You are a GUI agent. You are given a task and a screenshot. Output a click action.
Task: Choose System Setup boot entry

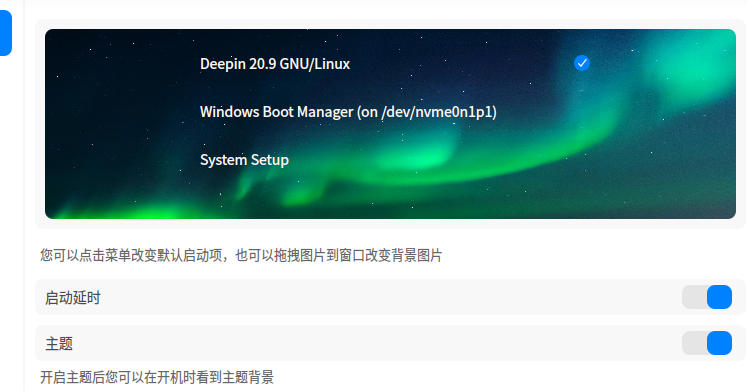click(244, 160)
